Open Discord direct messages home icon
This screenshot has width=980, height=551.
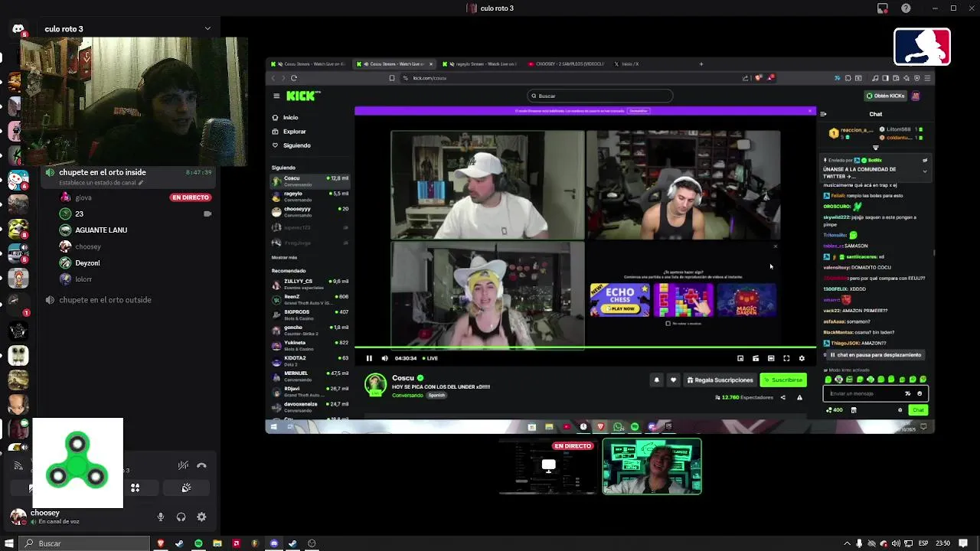point(18,29)
